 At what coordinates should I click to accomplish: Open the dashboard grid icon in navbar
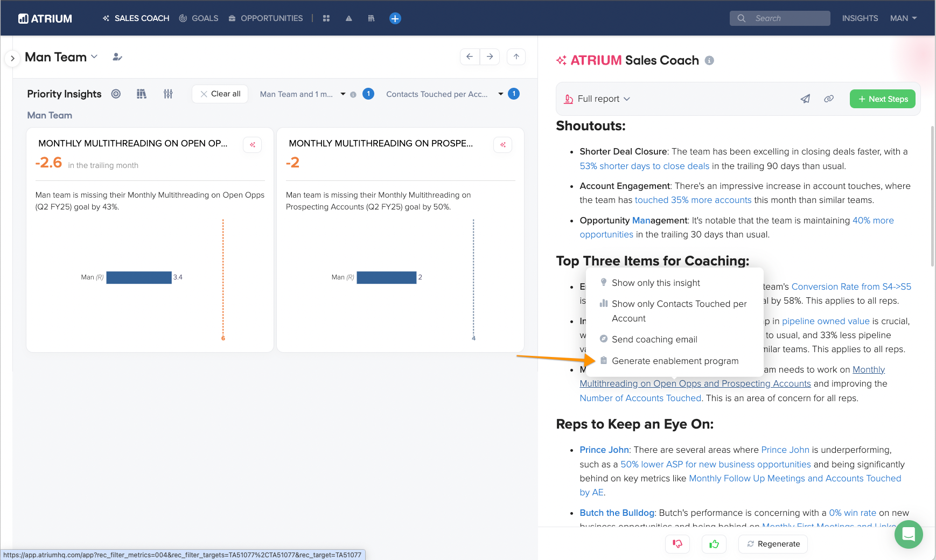(x=326, y=18)
